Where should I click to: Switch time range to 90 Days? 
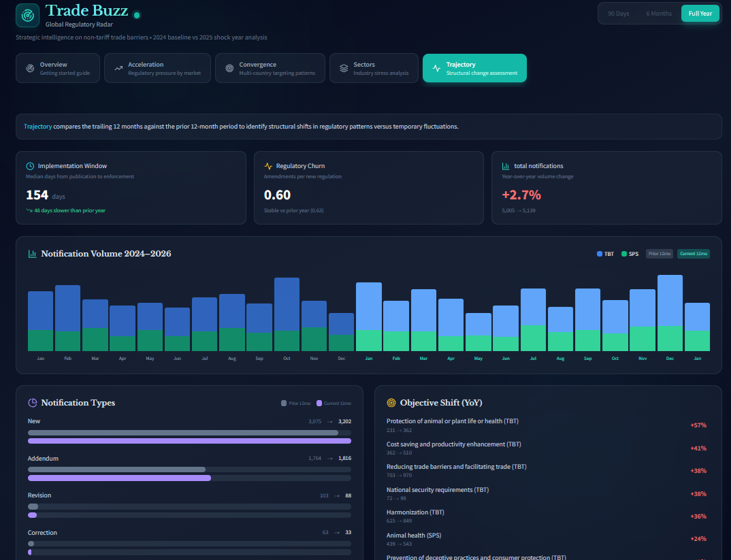click(x=619, y=14)
